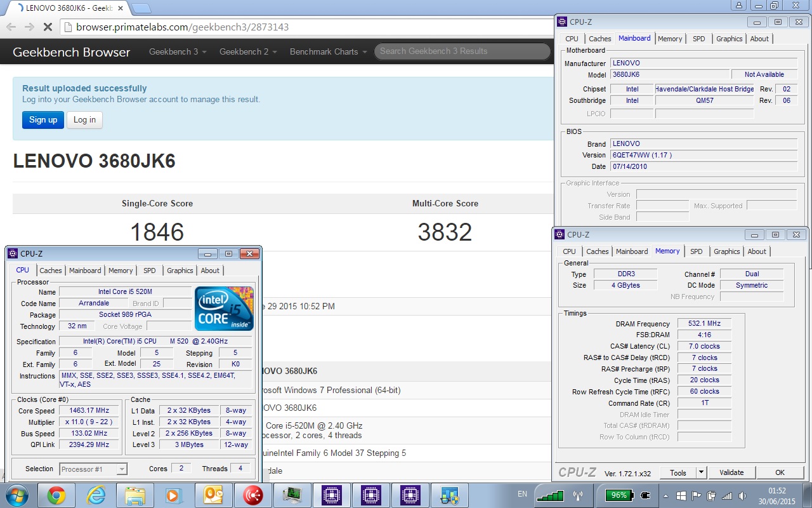Go forward in Chrome
The width and height of the screenshot is (812, 508).
29,27
